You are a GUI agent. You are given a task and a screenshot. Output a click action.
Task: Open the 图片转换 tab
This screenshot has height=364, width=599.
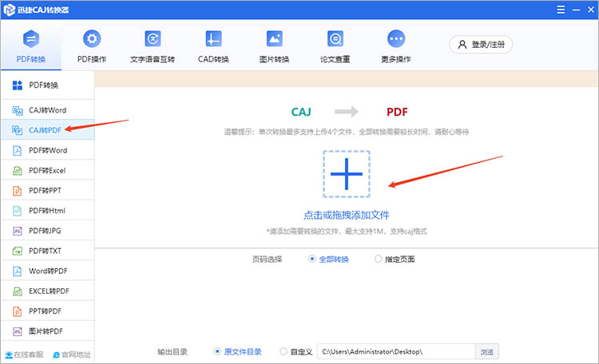click(x=274, y=46)
